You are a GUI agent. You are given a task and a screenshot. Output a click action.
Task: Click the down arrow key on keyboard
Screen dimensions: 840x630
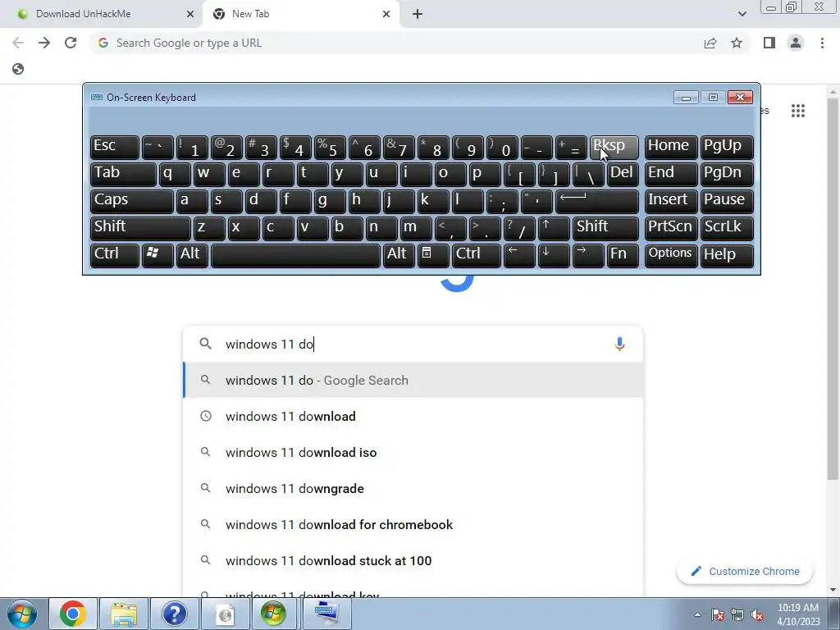[x=554, y=256]
